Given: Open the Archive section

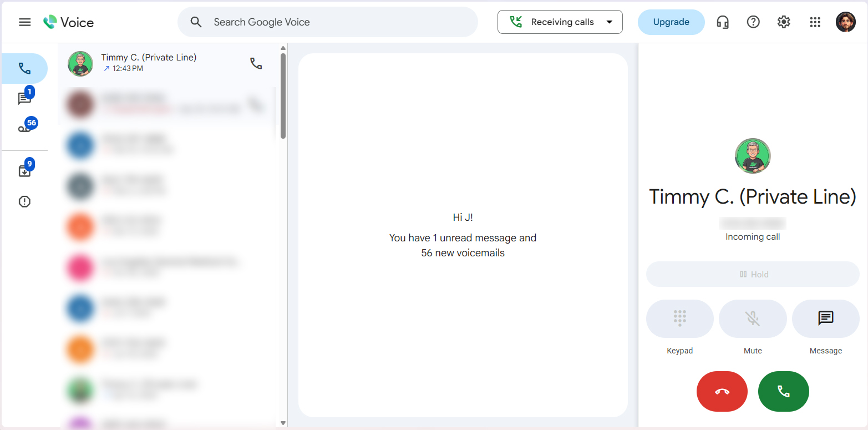Looking at the screenshot, I should pos(24,171).
